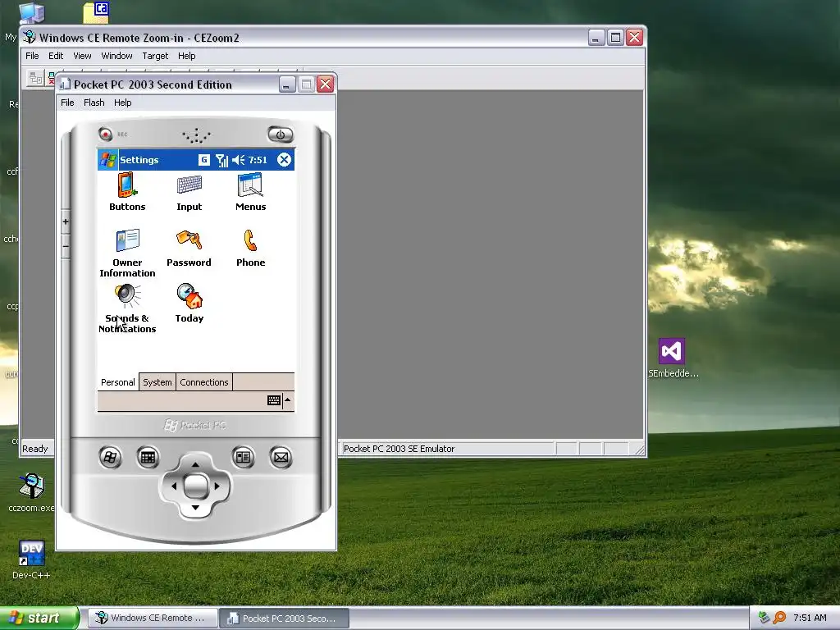840x630 pixels.
Task: Click the orange magnifier tray icon
Action: pyautogui.click(x=779, y=618)
